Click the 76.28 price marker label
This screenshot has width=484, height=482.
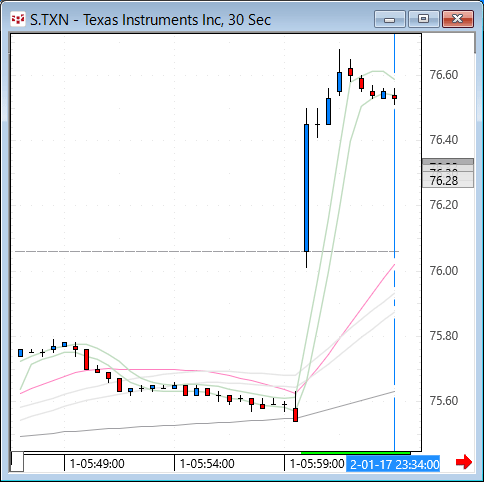[x=448, y=180]
